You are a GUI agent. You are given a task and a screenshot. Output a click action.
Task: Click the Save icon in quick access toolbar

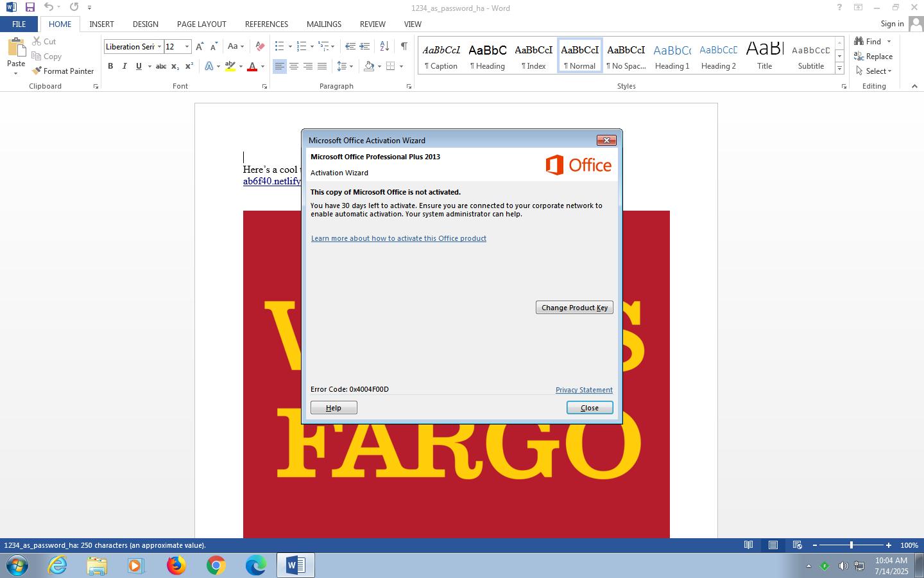click(30, 7)
